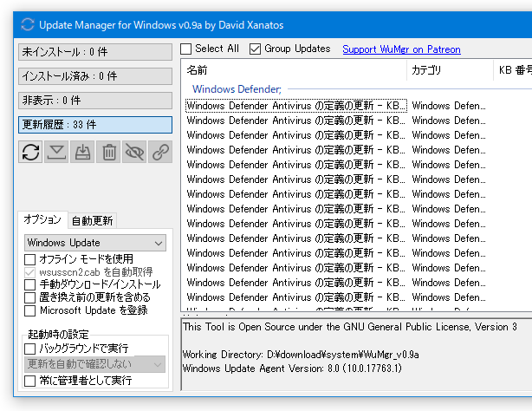Click the Windows Update Agent Version line

(292, 369)
